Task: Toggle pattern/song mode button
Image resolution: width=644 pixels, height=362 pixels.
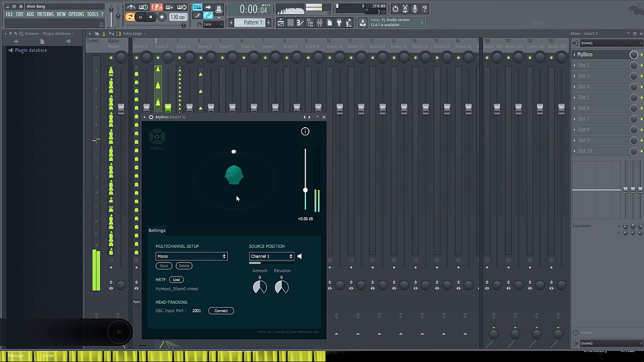Action: (x=129, y=17)
